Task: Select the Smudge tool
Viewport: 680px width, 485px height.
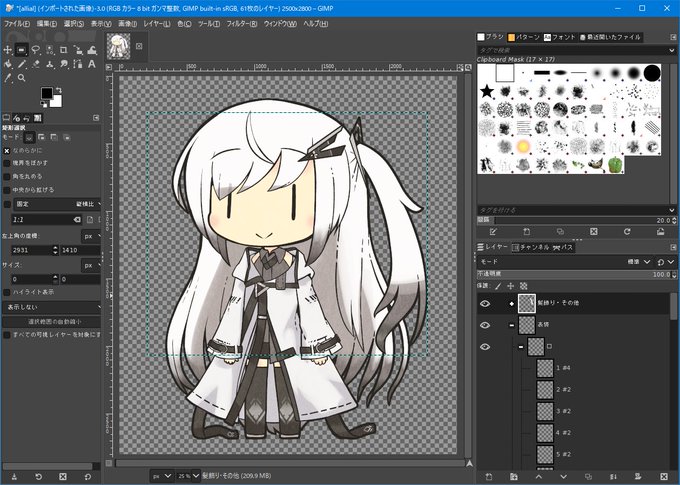Action: click(x=63, y=64)
